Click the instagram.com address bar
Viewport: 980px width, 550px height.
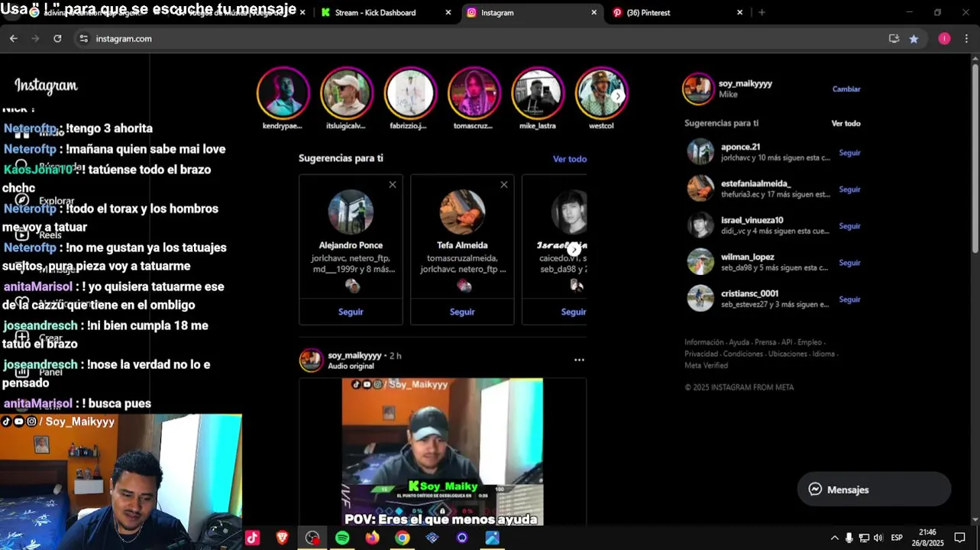(481, 38)
